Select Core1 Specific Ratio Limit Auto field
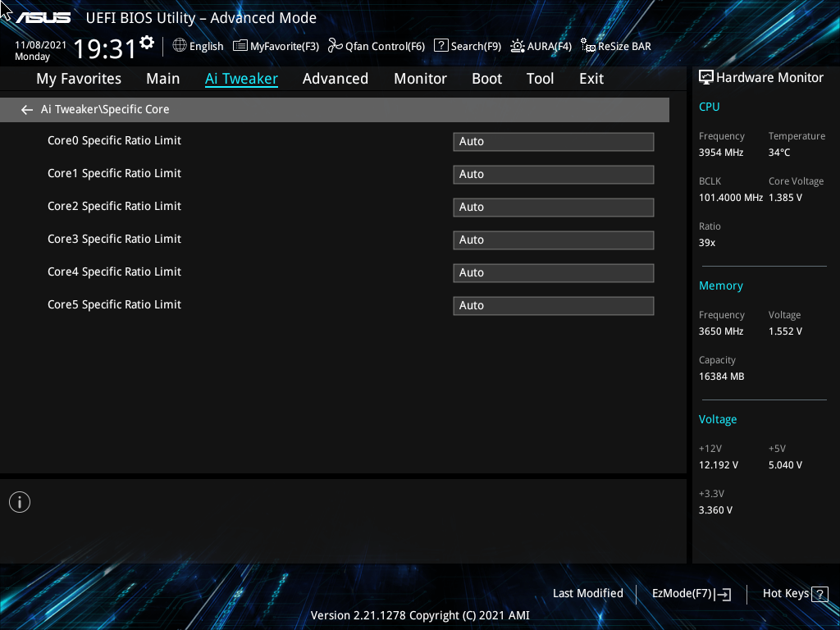Viewport: 840px width, 630px height. 554,175
